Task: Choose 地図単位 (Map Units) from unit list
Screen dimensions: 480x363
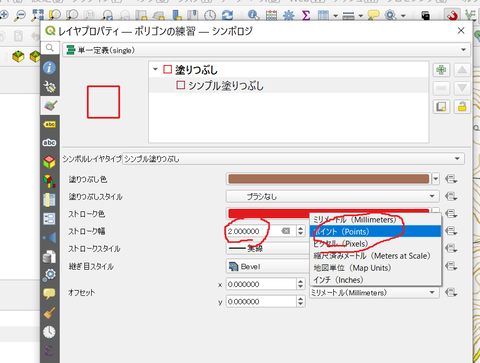Action: point(376,268)
